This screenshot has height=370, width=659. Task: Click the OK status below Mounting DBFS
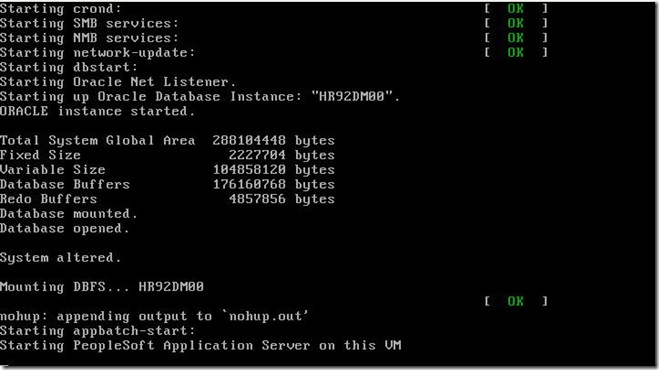pyautogui.click(x=515, y=301)
